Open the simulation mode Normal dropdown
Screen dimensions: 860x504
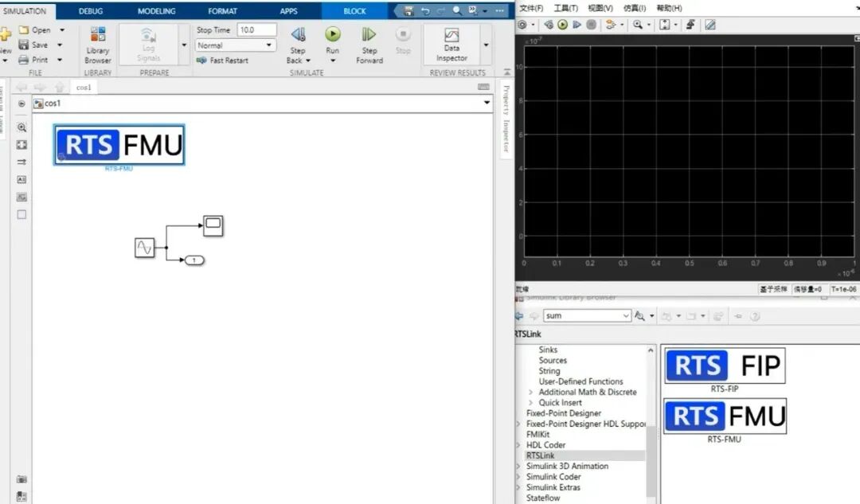click(235, 45)
